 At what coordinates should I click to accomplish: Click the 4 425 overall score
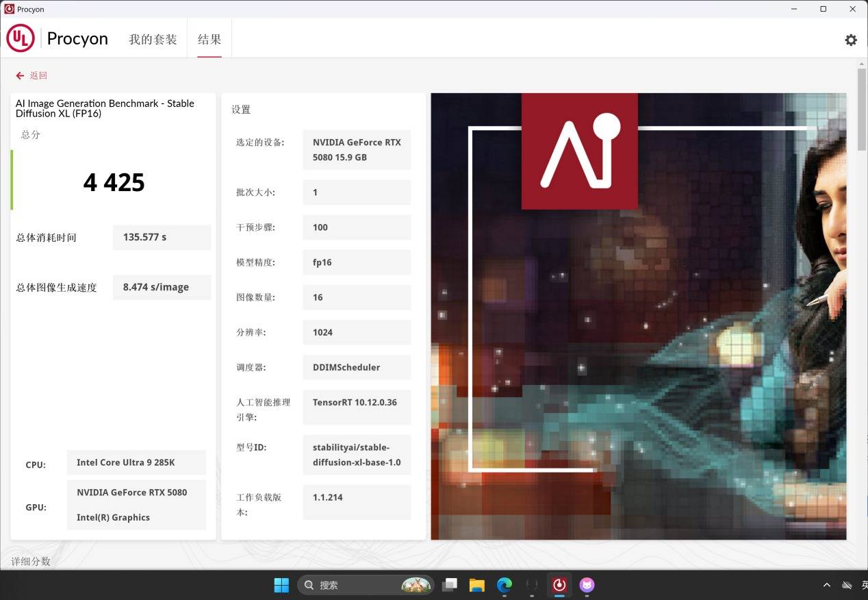[114, 182]
